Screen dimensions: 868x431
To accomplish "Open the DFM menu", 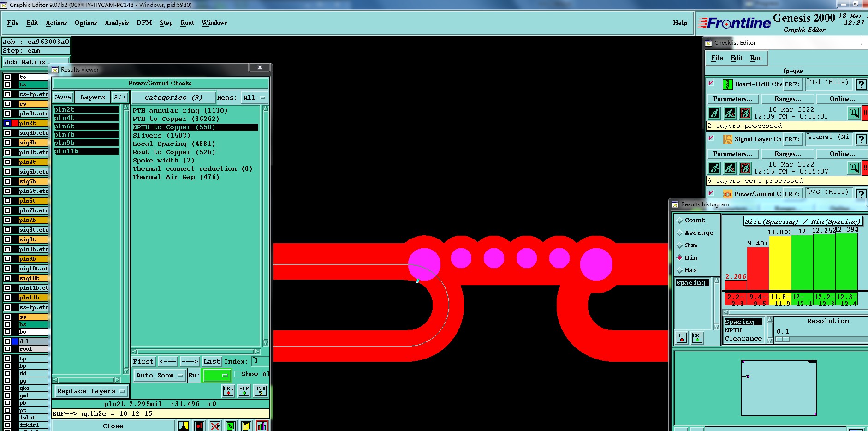I will (144, 23).
